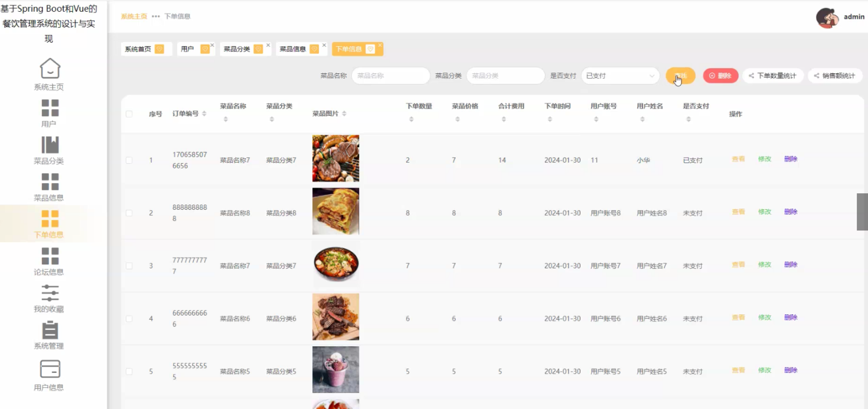Check the row 4 checkbox

(x=129, y=319)
